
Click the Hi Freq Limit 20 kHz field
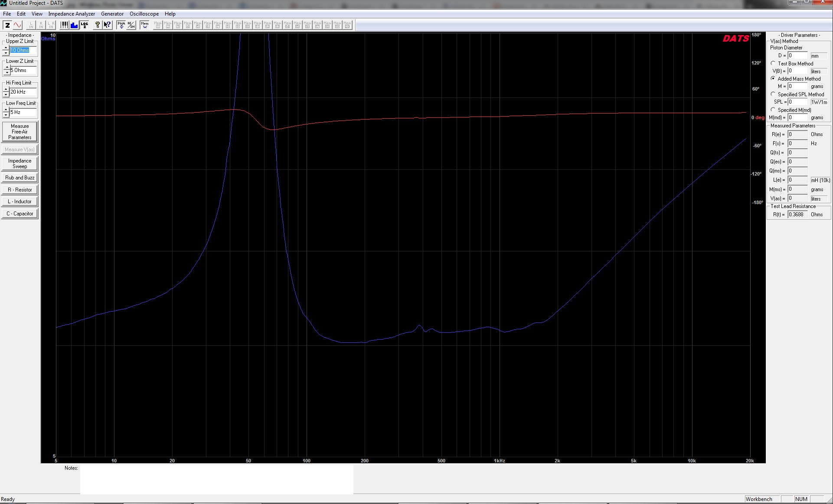point(23,92)
